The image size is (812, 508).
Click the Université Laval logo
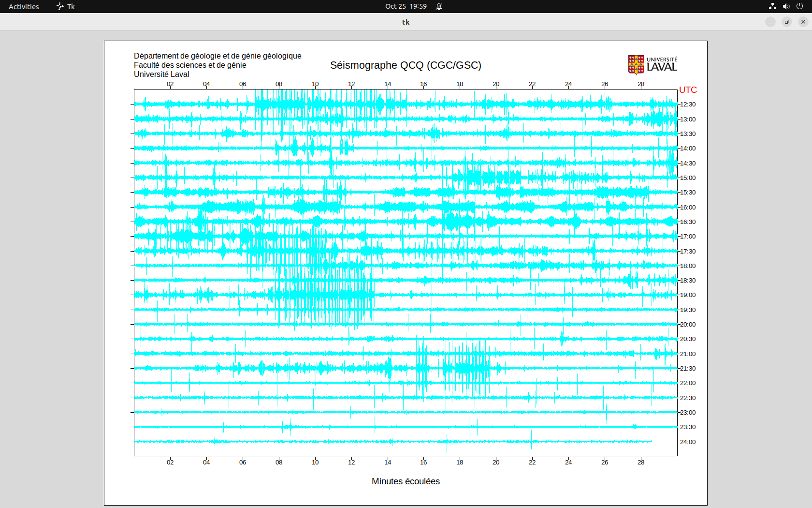click(652, 65)
